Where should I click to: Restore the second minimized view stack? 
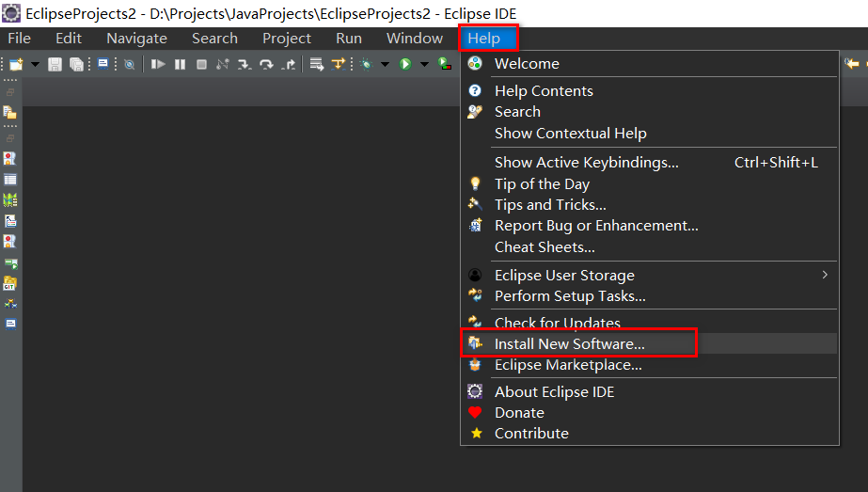click(x=10, y=138)
